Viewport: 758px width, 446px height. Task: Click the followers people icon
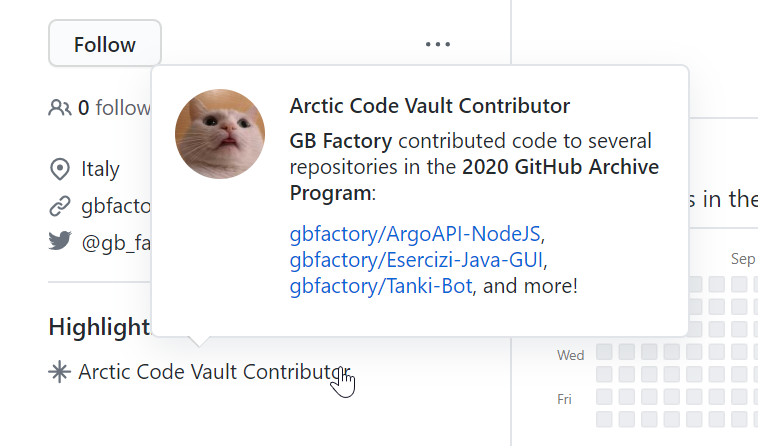(60, 108)
